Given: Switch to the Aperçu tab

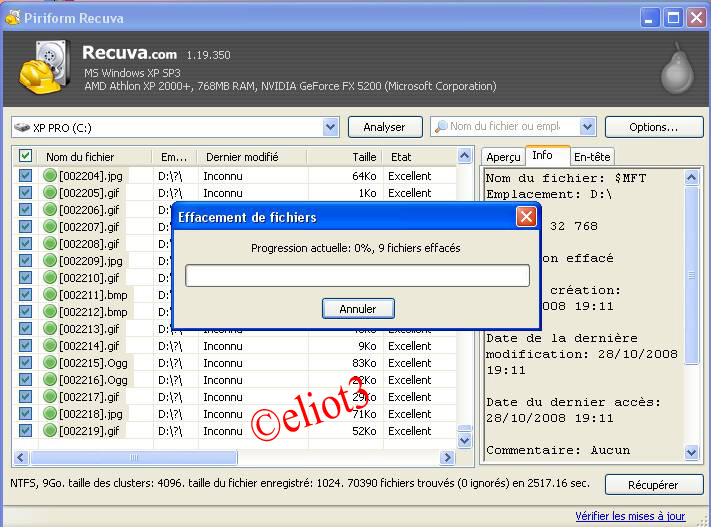Looking at the screenshot, I should (x=503, y=157).
